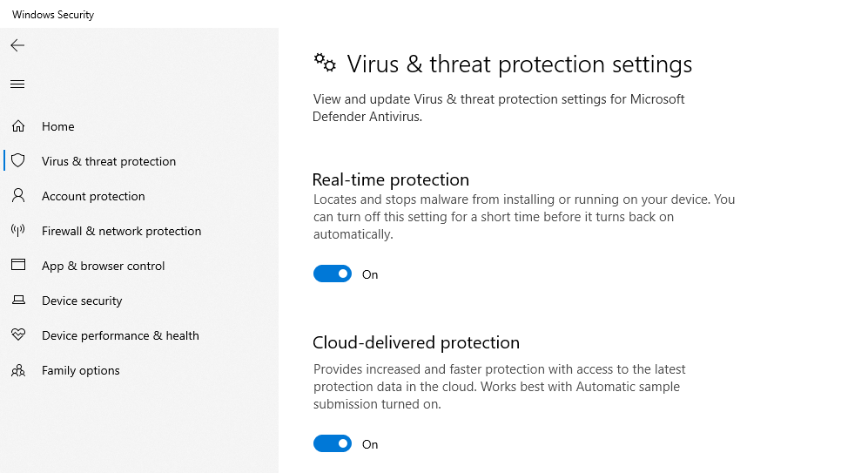Open the Account protection text label

tap(93, 196)
